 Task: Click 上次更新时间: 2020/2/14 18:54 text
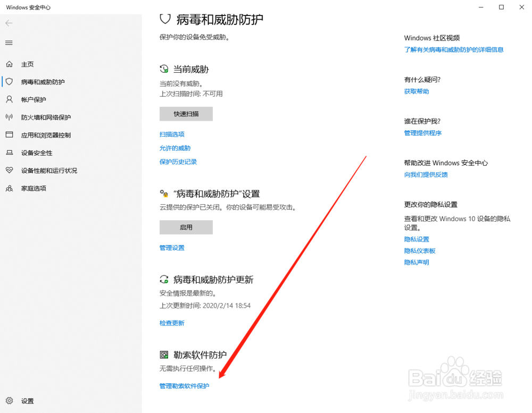click(205, 306)
